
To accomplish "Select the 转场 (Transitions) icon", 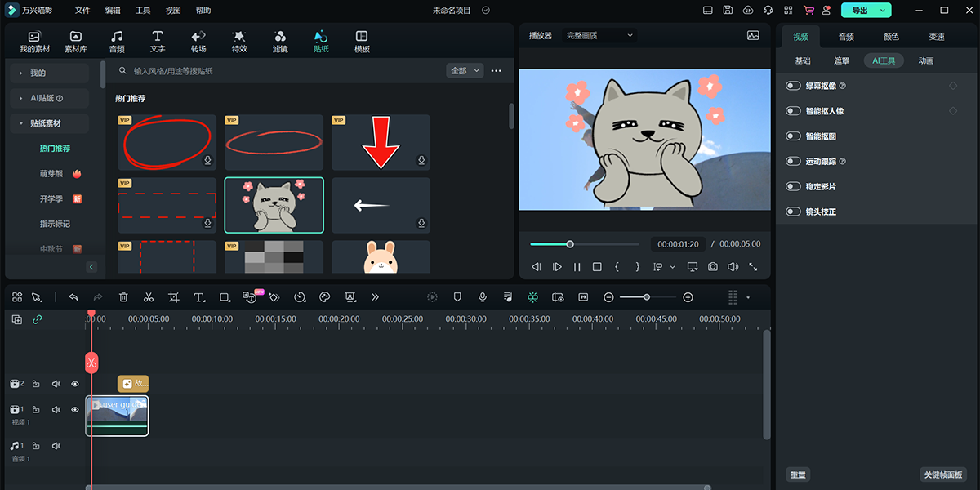I will tap(198, 39).
